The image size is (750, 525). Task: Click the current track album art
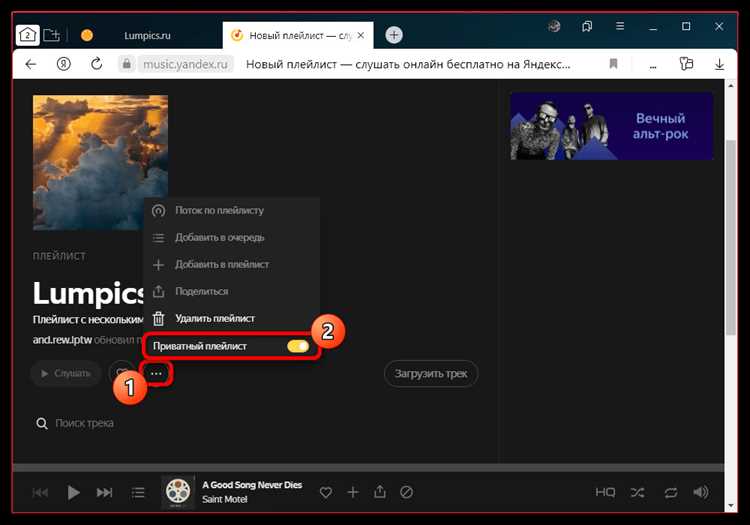pyautogui.click(x=178, y=492)
